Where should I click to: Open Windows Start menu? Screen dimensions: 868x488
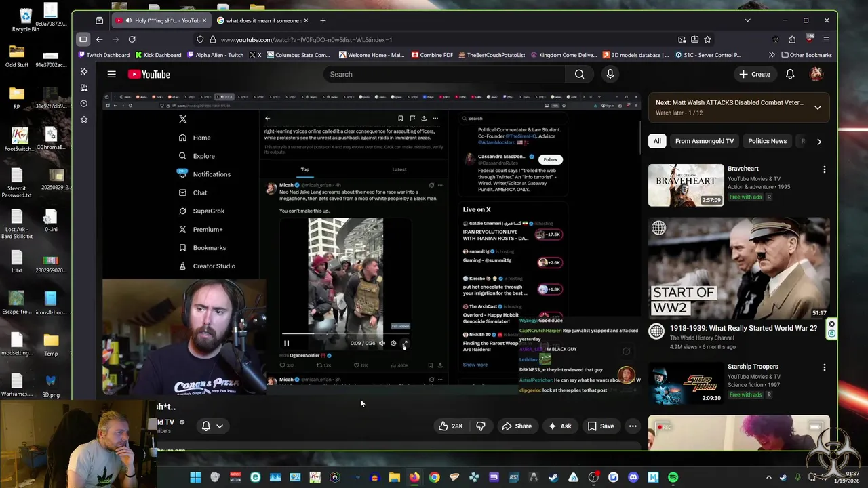(x=195, y=478)
